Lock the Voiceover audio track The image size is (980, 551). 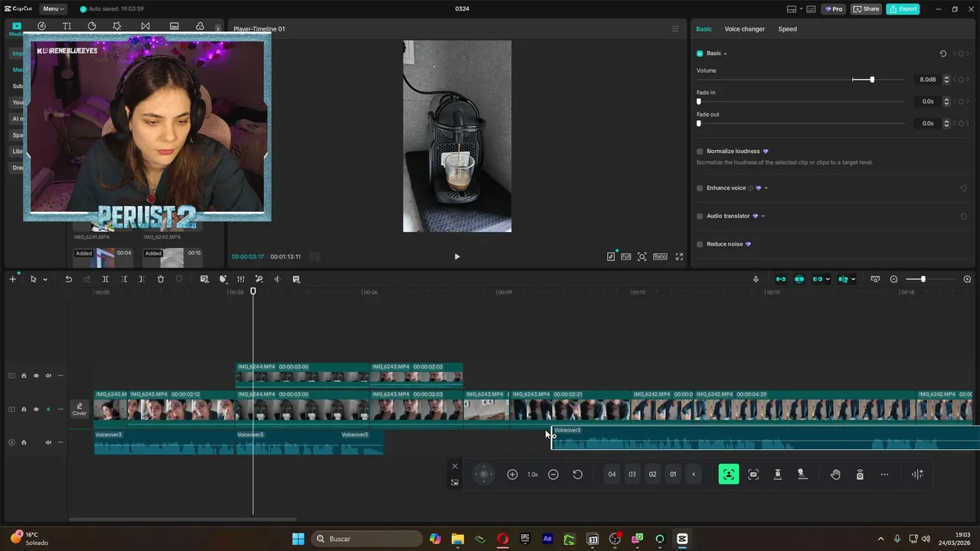(24, 442)
